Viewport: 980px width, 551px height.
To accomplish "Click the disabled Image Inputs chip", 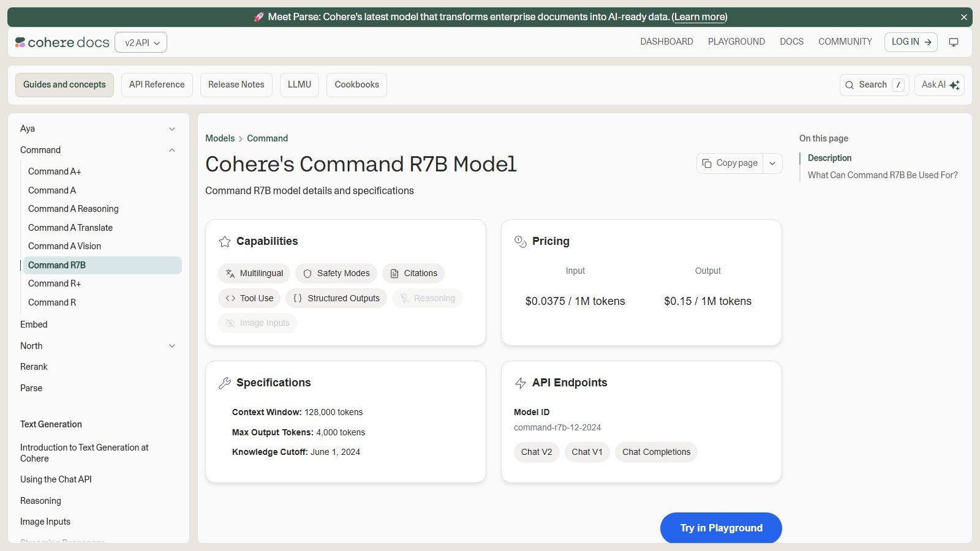I will pos(257,323).
